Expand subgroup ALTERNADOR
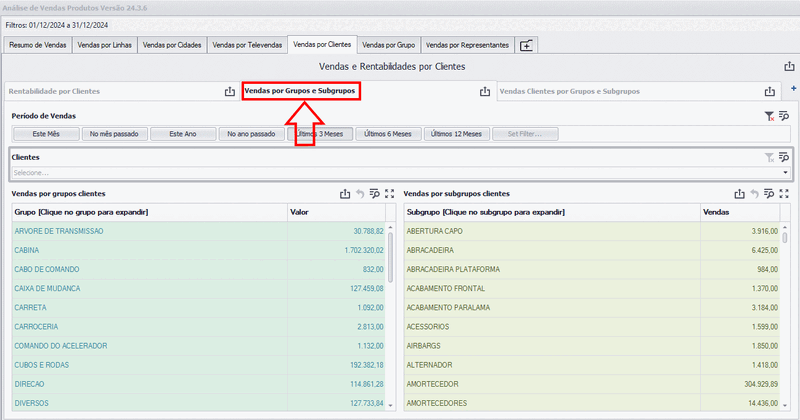The image size is (800, 420). (x=429, y=365)
